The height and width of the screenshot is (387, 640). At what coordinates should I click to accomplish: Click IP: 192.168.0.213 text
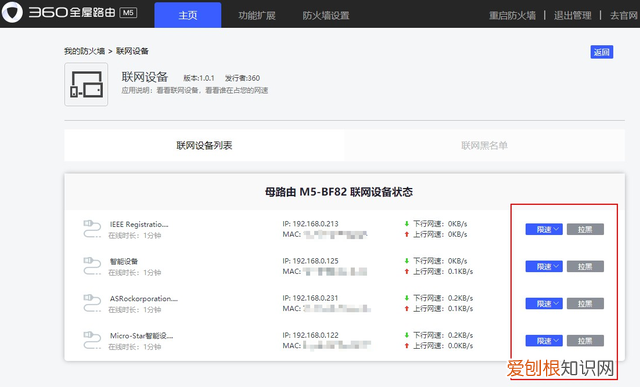310,224
